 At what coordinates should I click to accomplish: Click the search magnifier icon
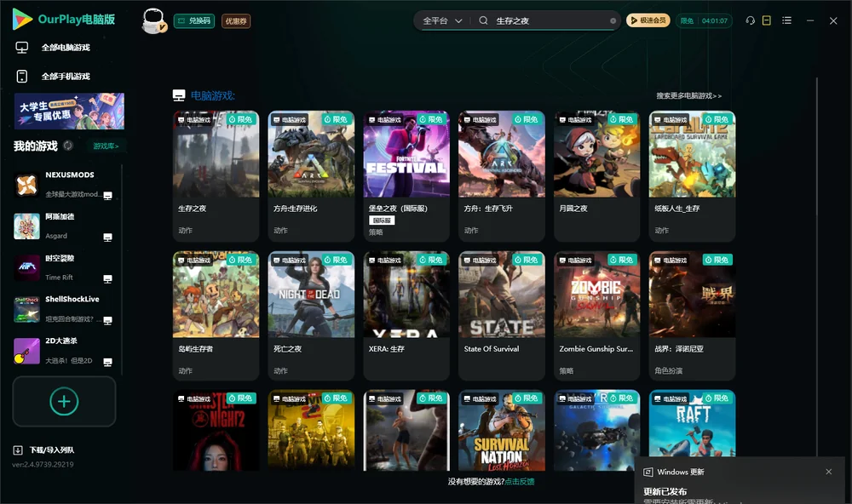coord(483,20)
